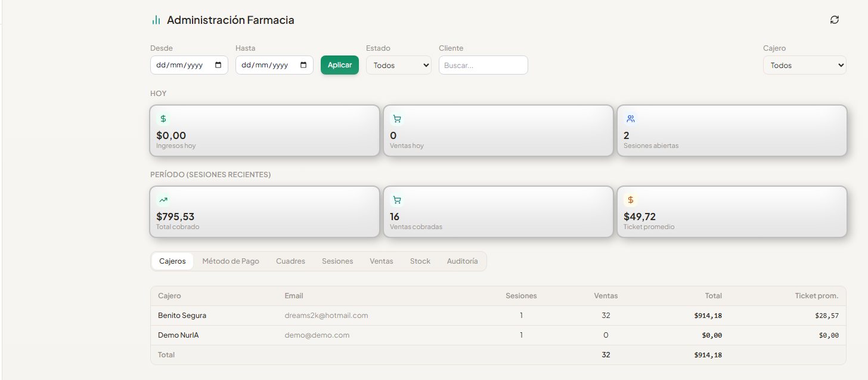Click the users icon on Sesiones abiertas card
Image resolution: width=868 pixels, height=380 pixels.
631,119
